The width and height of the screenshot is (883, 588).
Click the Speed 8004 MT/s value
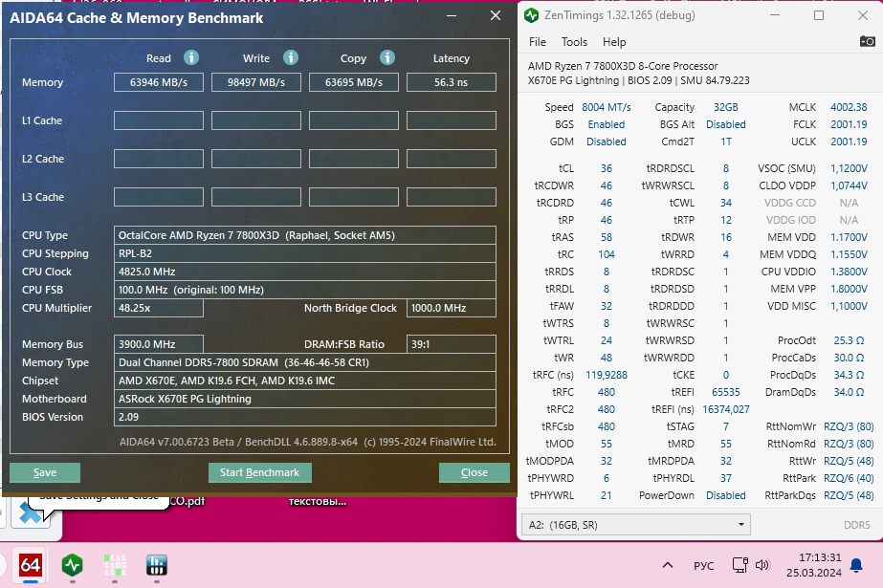click(x=607, y=107)
